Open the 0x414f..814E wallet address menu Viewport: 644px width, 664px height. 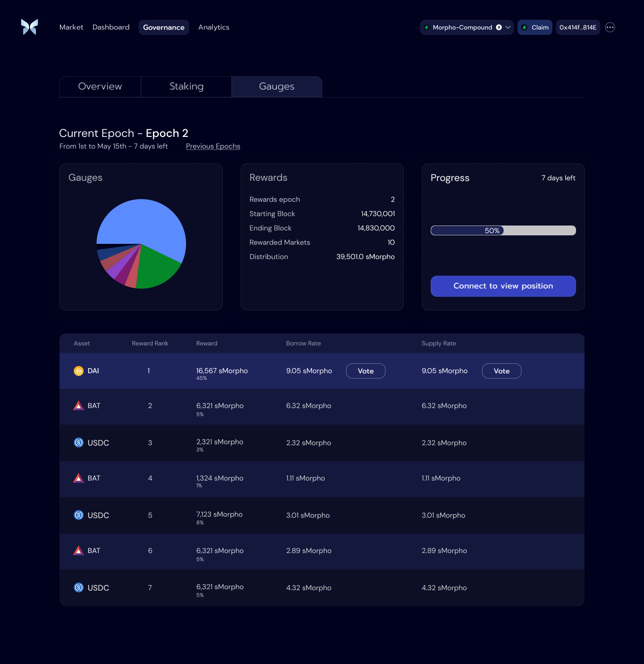point(577,27)
